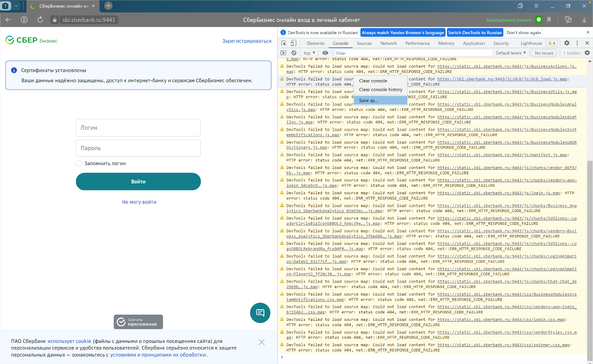
Task: Bookmark this page
Action: point(549,20)
